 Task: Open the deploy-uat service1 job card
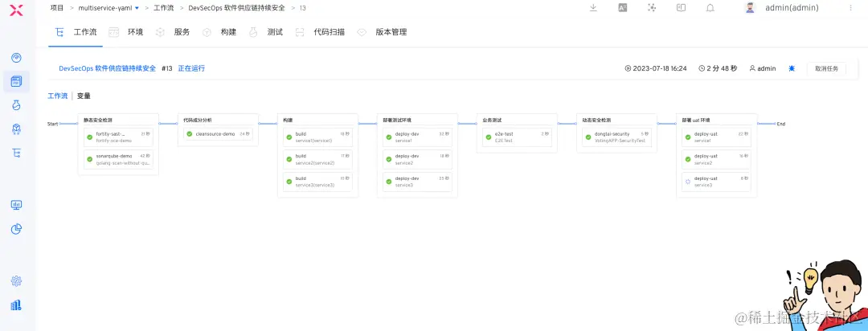click(x=716, y=137)
